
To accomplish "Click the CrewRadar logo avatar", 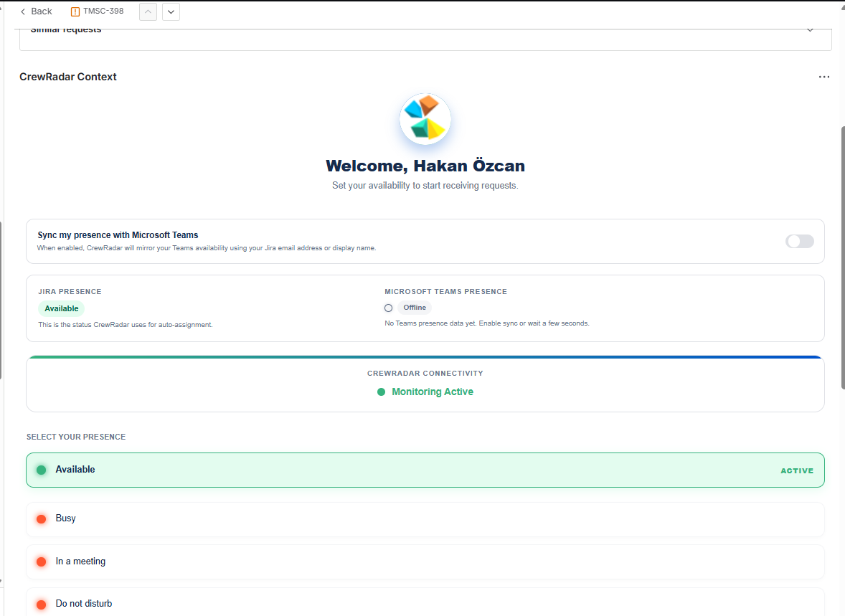I will 425,119.
